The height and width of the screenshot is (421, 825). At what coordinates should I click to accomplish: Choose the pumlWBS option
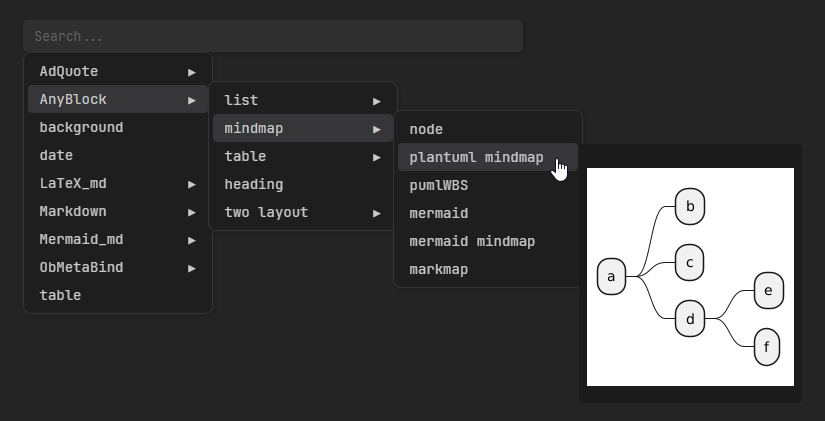point(438,186)
